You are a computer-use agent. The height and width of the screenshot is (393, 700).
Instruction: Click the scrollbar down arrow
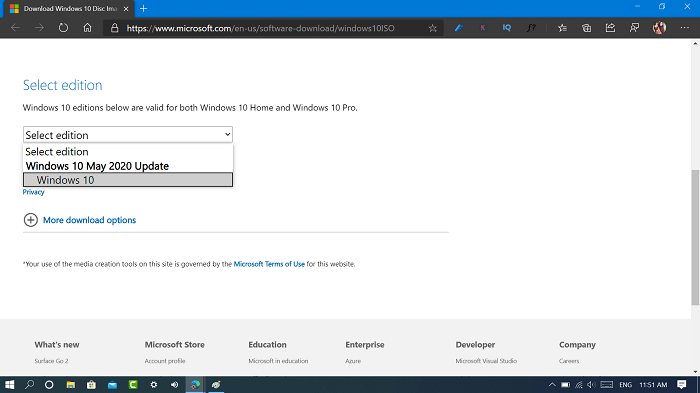pyautogui.click(x=695, y=372)
